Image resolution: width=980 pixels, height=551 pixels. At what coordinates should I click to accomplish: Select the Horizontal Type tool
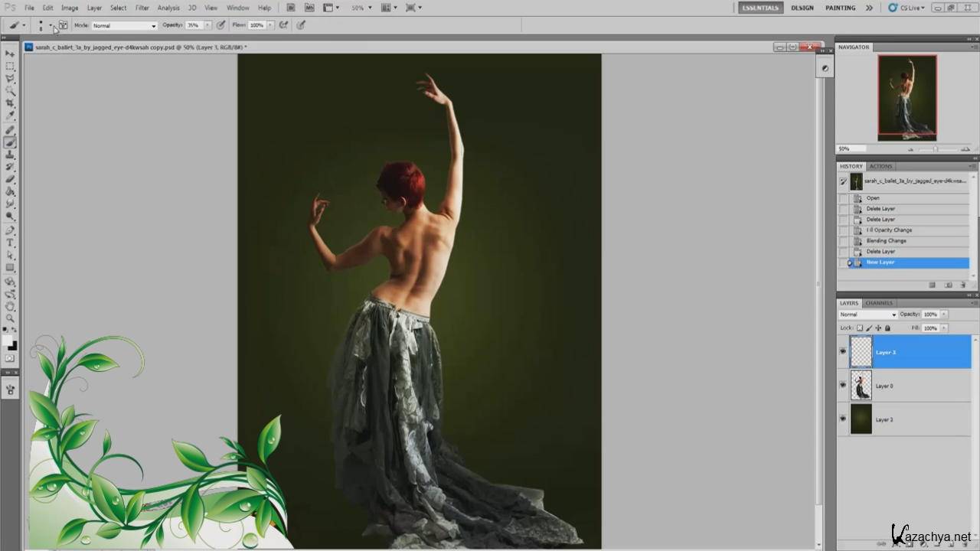coord(10,243)
